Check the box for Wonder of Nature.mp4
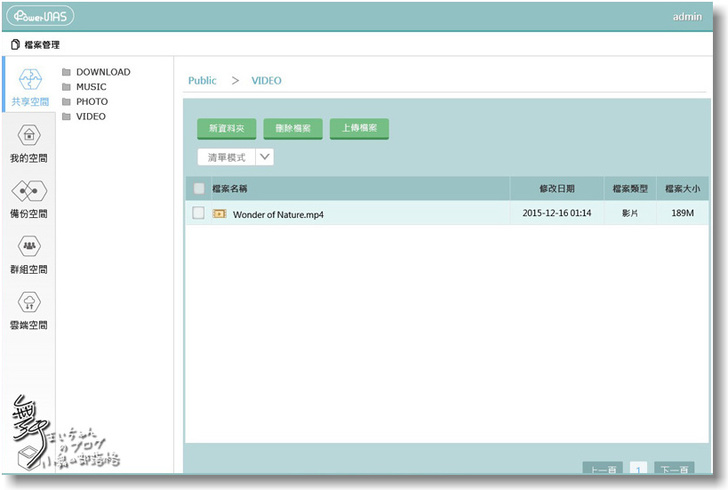The image size is (728, 490). [199, 213]
